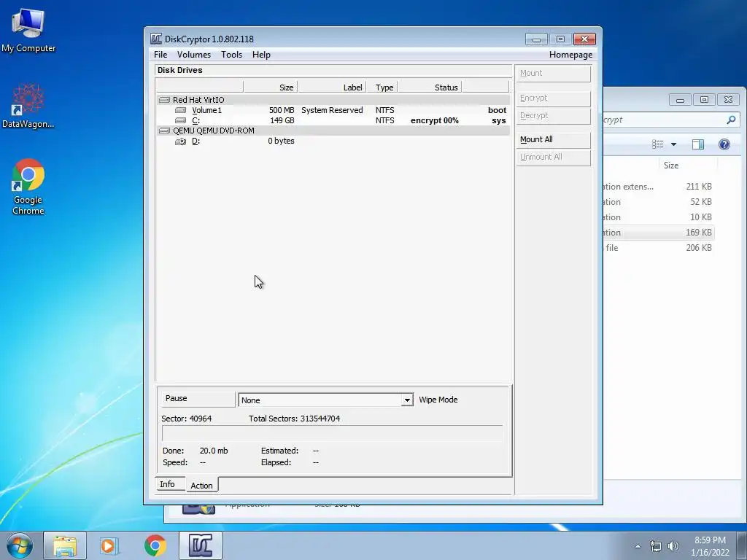This screenshot has width=747, height=560.
Task: Click Explorer window help icon
Action: (x=724, y=144)
